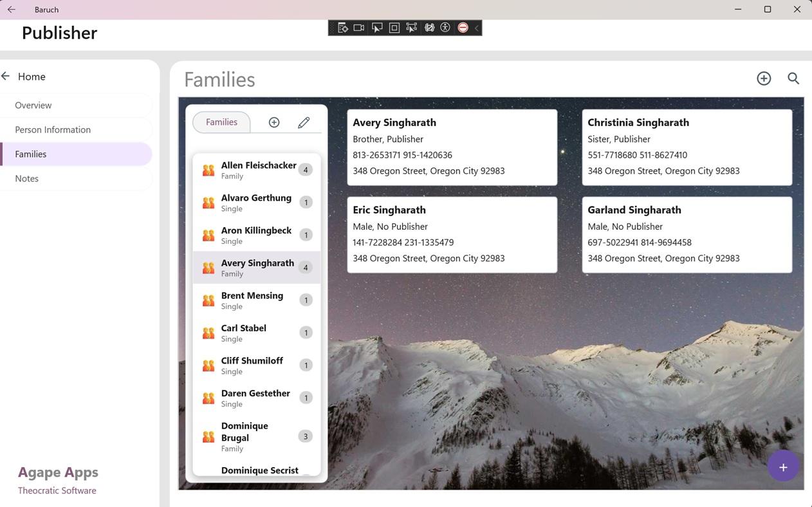812x507 pixels.
Task: Collapse the debug toolbar with chevron
Action: pos(477,28)
